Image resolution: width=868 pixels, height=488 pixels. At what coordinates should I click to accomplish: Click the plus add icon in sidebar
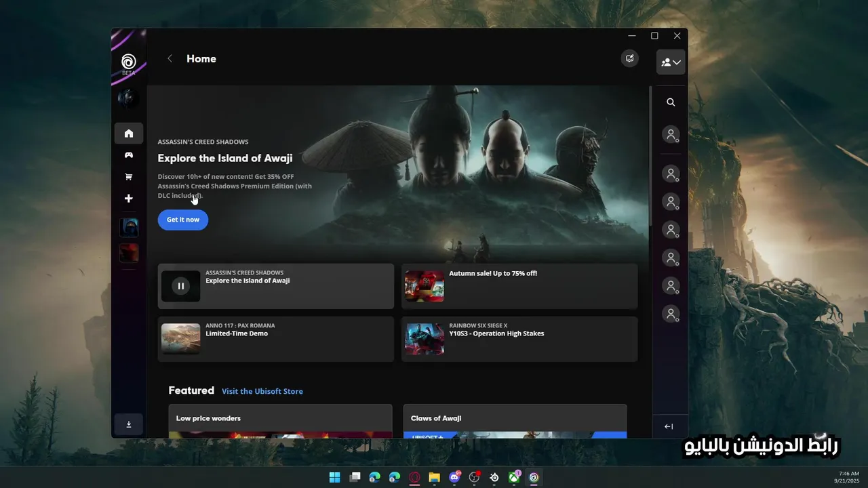point(129,199)
